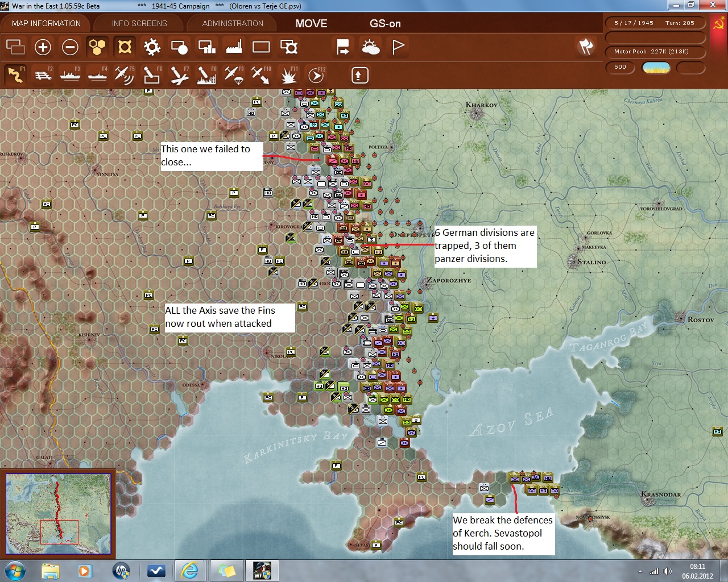Select the F5 air recon mode

tap(125, 75)
